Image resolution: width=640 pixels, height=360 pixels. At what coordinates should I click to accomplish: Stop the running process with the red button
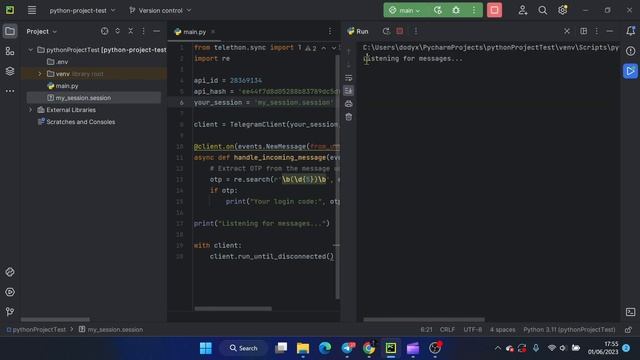(494, 10)
